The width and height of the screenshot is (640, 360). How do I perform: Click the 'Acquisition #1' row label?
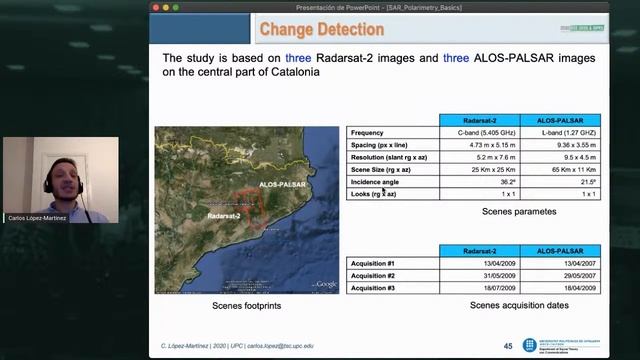(372, 263)
